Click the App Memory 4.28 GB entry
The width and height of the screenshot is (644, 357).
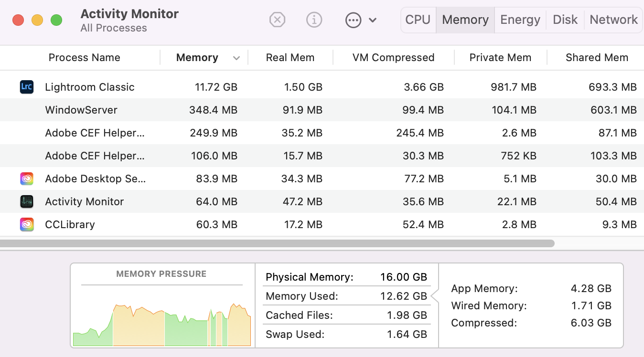point(531,288)
